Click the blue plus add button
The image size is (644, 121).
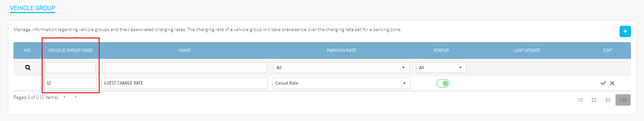click(x=625, y=31)
